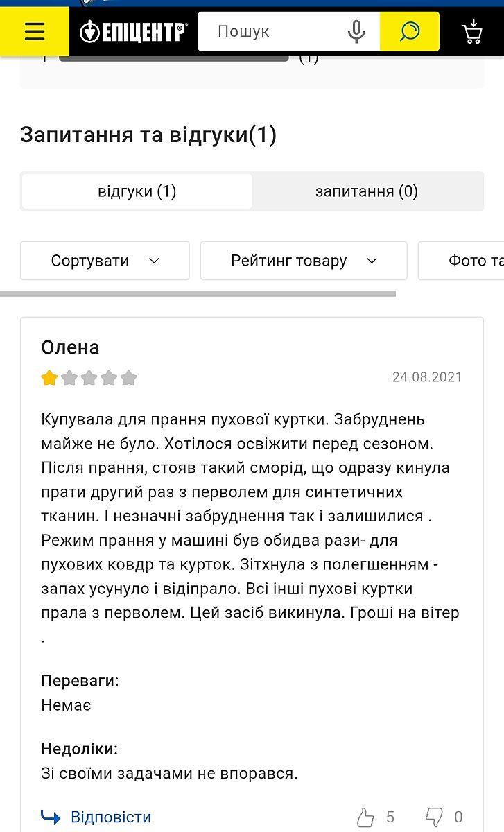Switch to the відгуки (1) tab

(137, 191)
